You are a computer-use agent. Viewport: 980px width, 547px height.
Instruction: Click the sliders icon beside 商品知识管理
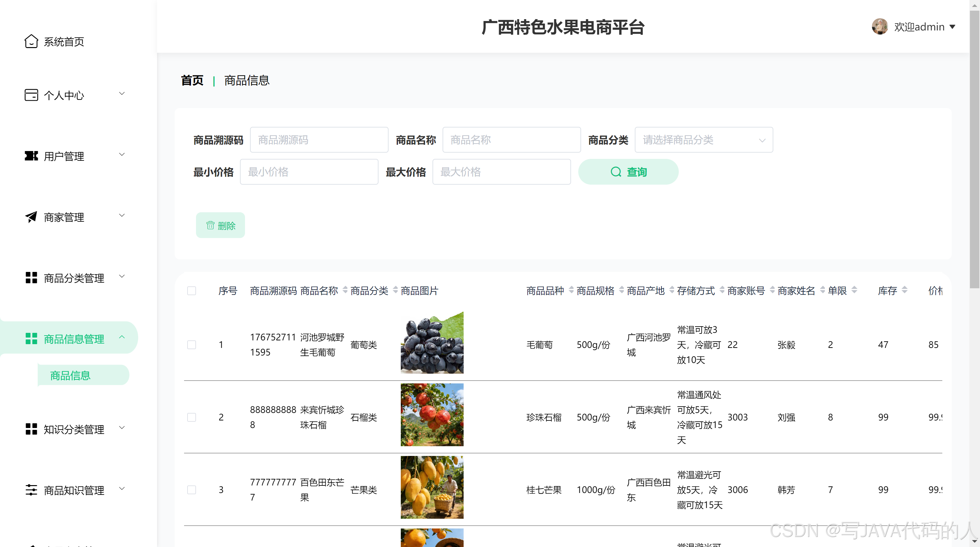(x=31, y=490)
